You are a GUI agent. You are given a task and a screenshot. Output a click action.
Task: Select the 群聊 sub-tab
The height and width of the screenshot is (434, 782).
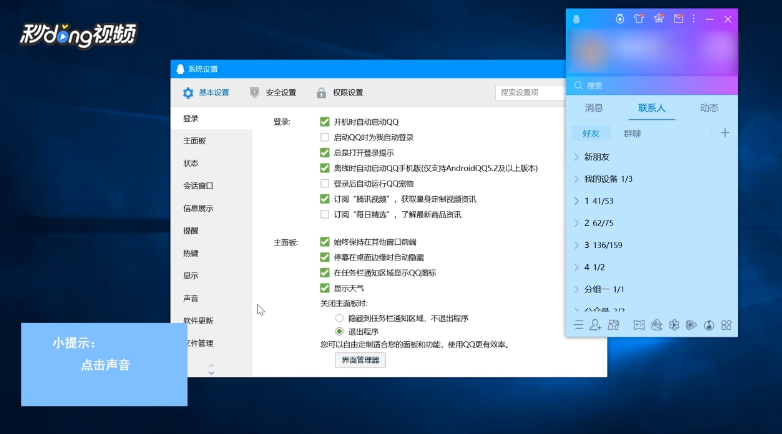point(632,133)
